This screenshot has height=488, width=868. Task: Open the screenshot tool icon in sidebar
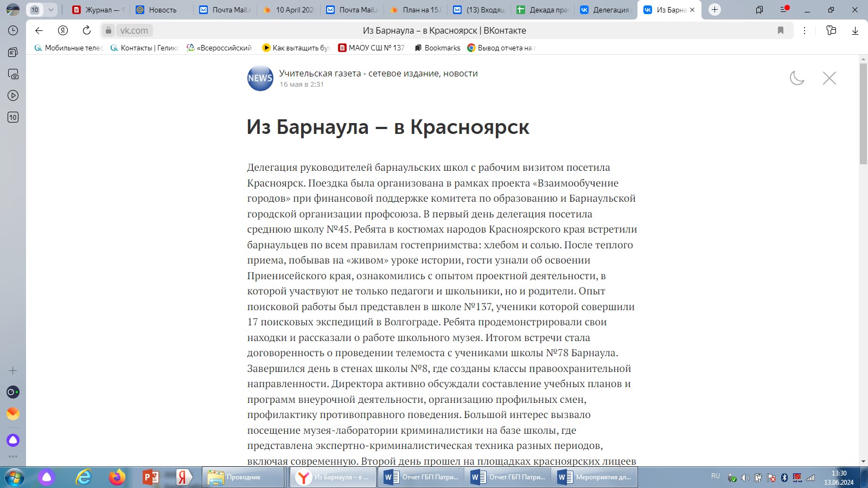click(x=13, y=74)
